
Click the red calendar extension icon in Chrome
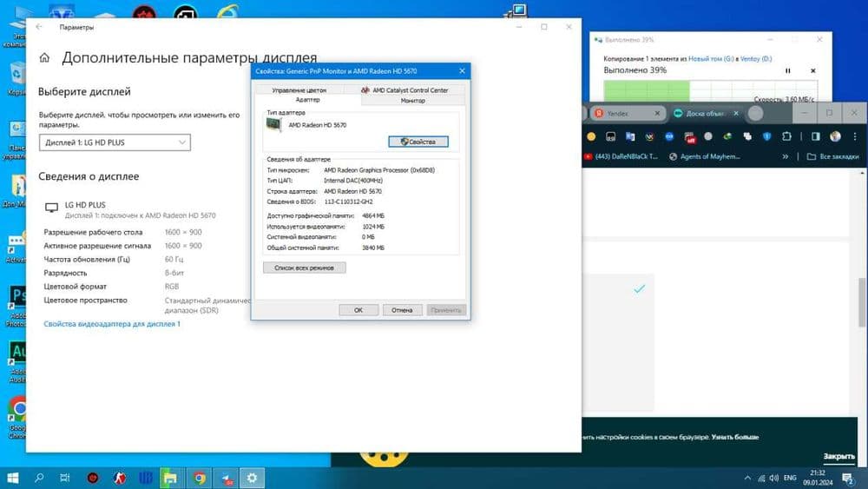pos(689,136)
